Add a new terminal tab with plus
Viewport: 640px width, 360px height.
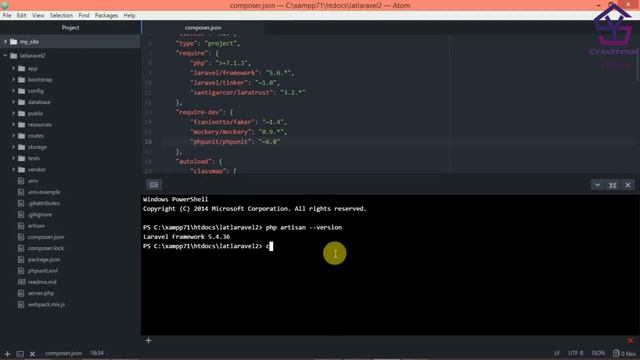(149, 340)
